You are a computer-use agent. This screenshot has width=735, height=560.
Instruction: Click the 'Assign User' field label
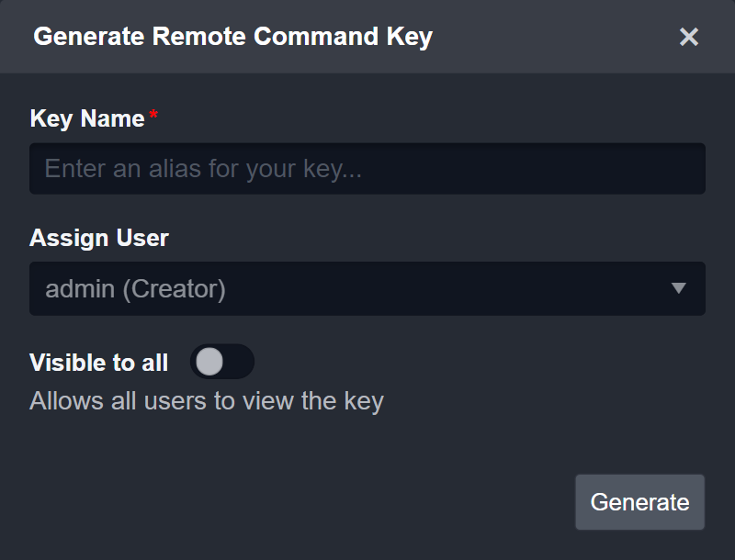click(99, 238)
